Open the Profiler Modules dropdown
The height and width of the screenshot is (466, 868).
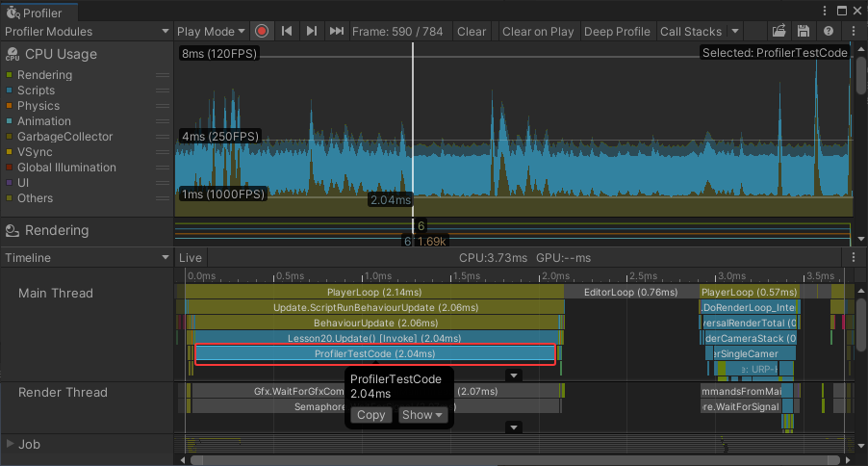[87, 31]
